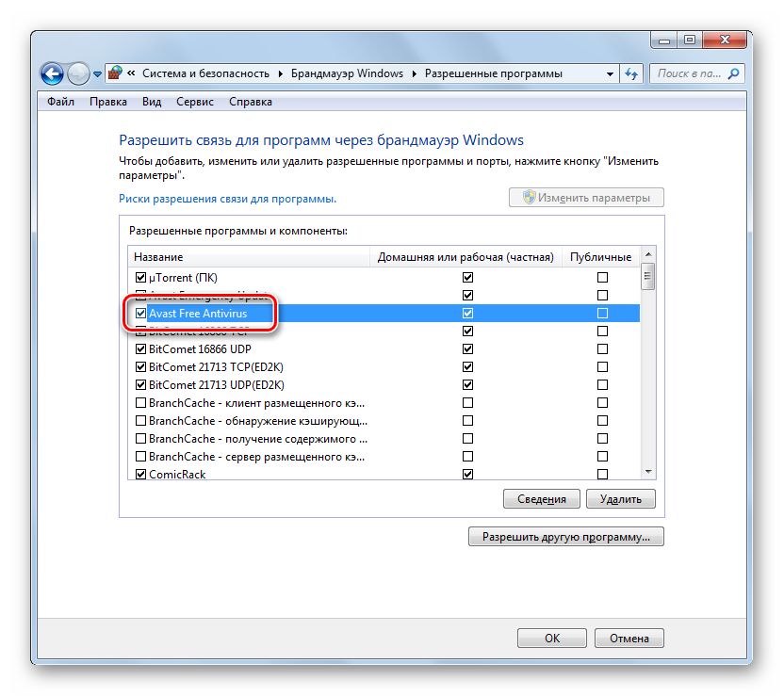
Task: Click the Разрешить другую программу button
Action: click(565, 537)
